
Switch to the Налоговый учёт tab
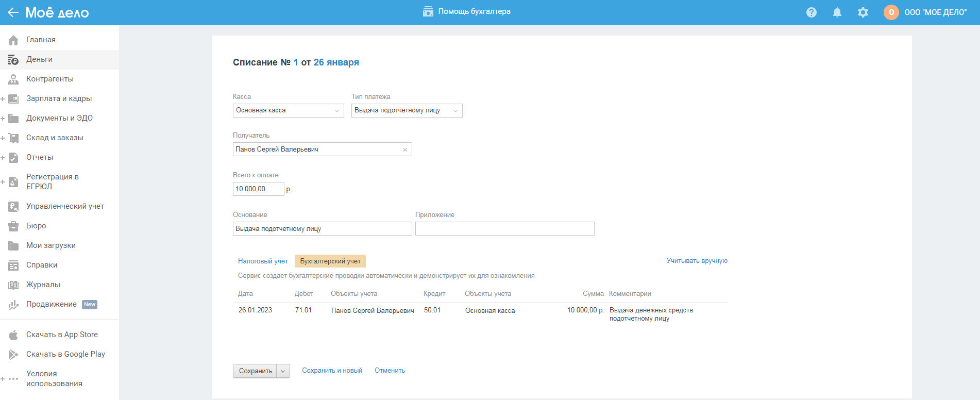263,261
